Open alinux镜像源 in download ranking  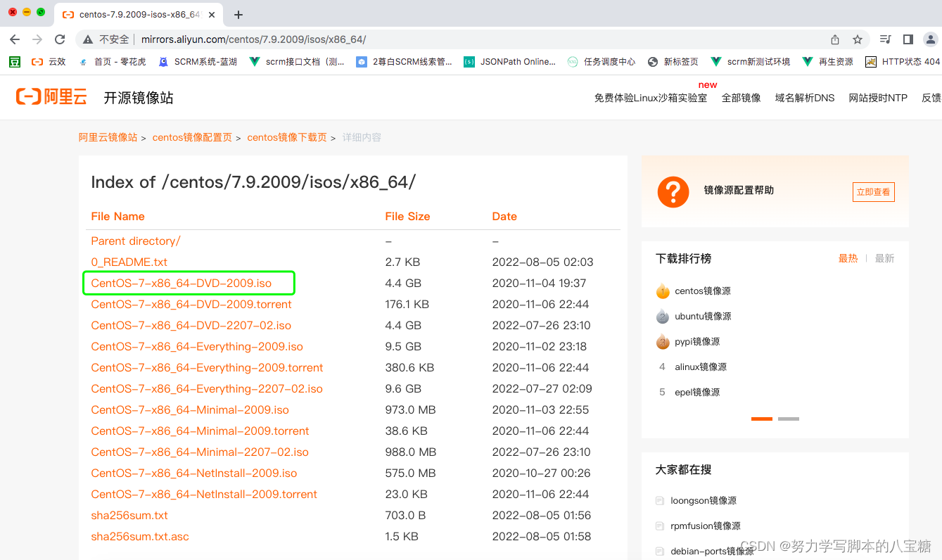pyautogui.click(x=701, y=367)
